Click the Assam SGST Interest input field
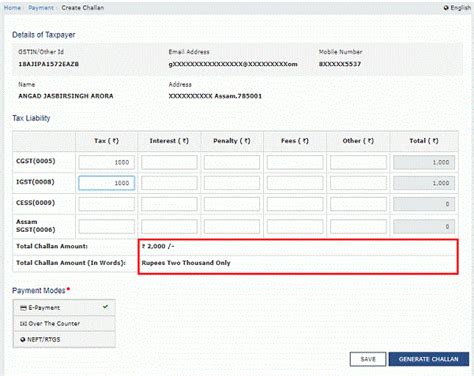The height and width of the screenshot is (376, 474). coord(169,226)
